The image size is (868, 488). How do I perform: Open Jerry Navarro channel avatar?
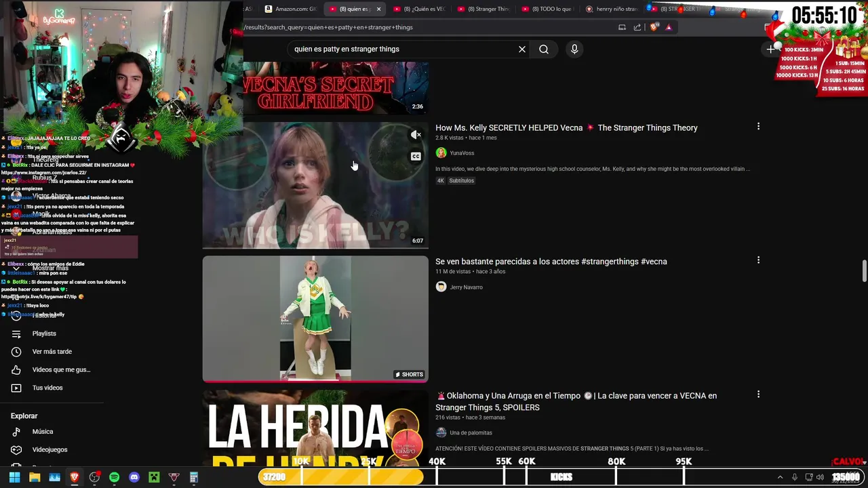[x=441, y=287]
